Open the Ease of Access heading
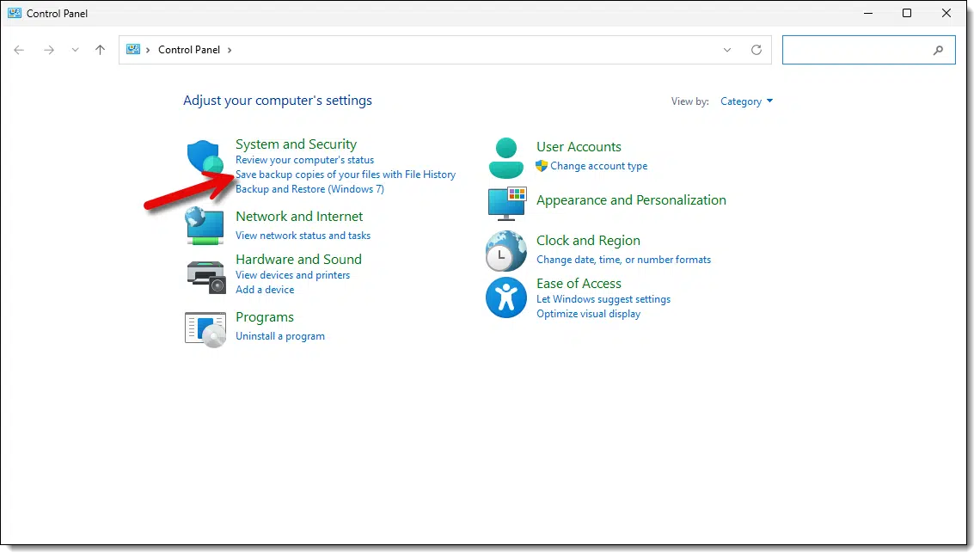Screen dimensions: 980x558 click(579, 284)
